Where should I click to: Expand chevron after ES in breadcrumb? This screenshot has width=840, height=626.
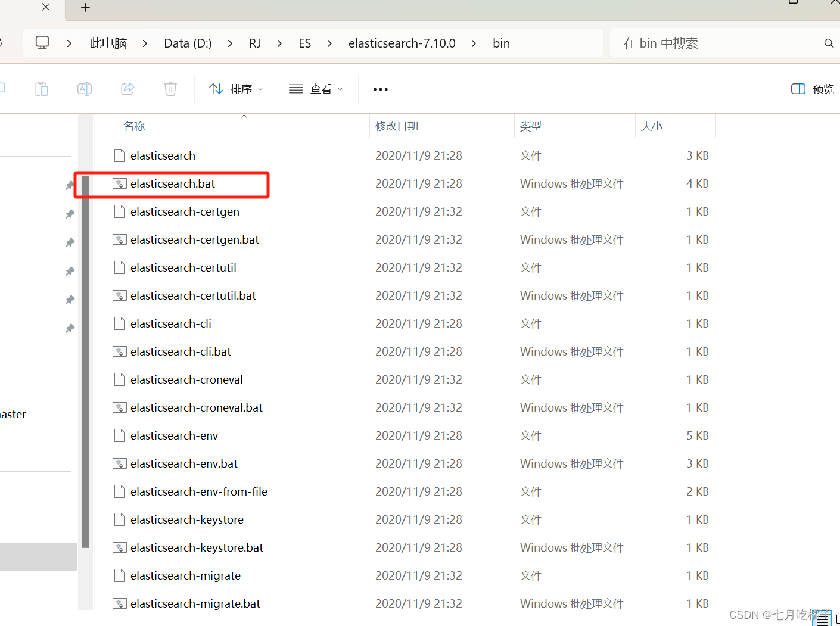(x=329, y=43)
